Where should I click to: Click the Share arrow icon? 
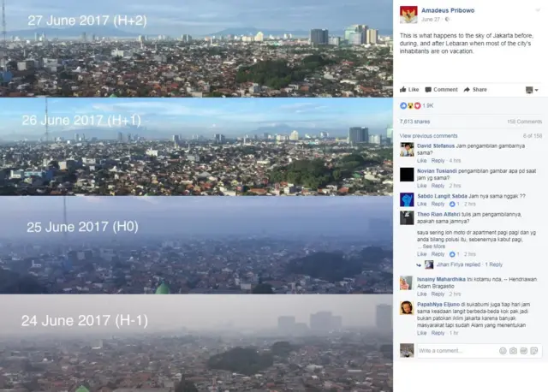click(x=467, y=90)
